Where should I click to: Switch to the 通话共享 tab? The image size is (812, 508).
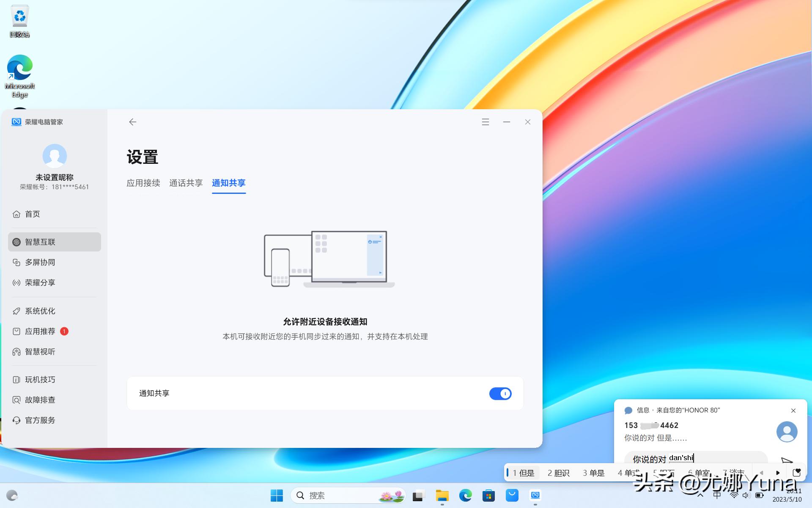[186, 183]
